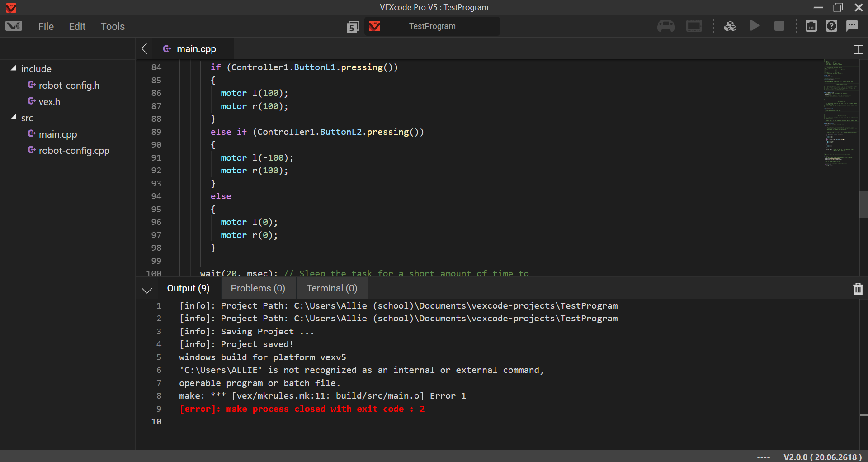
Task: Click the VEXcode app icon in title bar
Action: [x=11, y=7]
